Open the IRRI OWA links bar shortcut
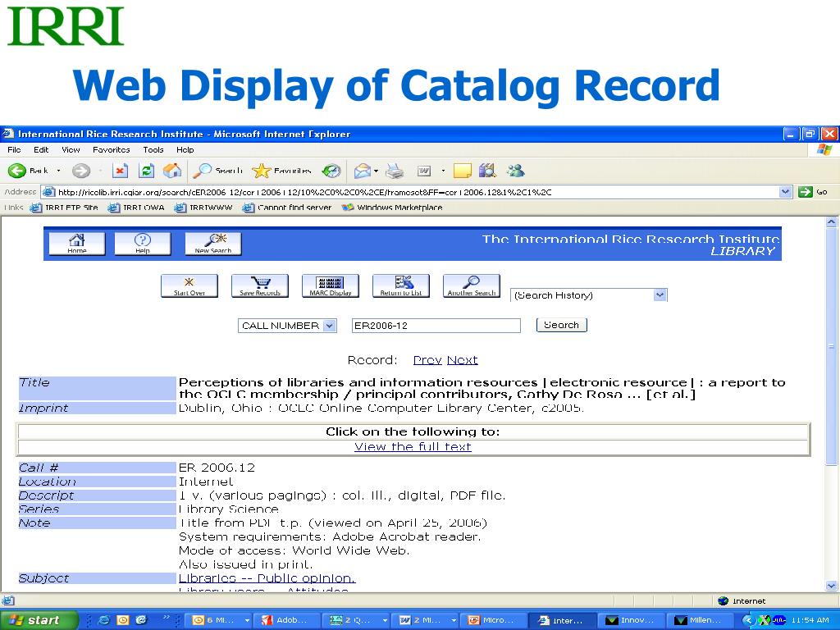 [x=137, y=208]
